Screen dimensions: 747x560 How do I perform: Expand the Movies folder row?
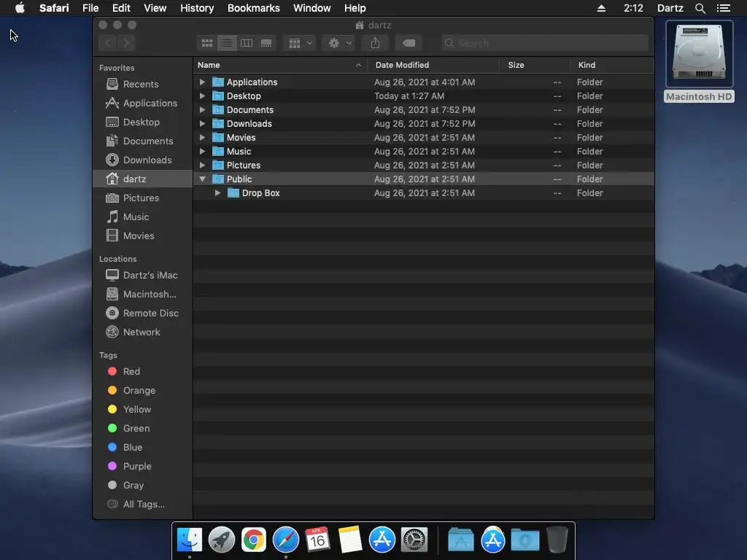[x=203, y=137]
